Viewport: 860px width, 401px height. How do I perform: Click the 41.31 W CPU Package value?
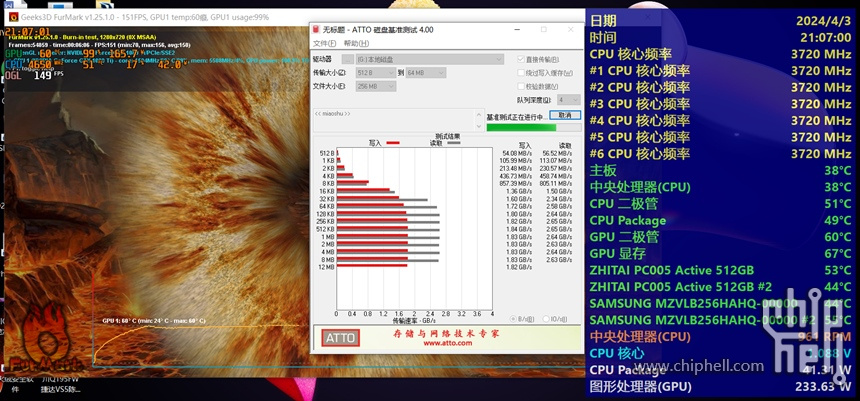coord(829,370)
